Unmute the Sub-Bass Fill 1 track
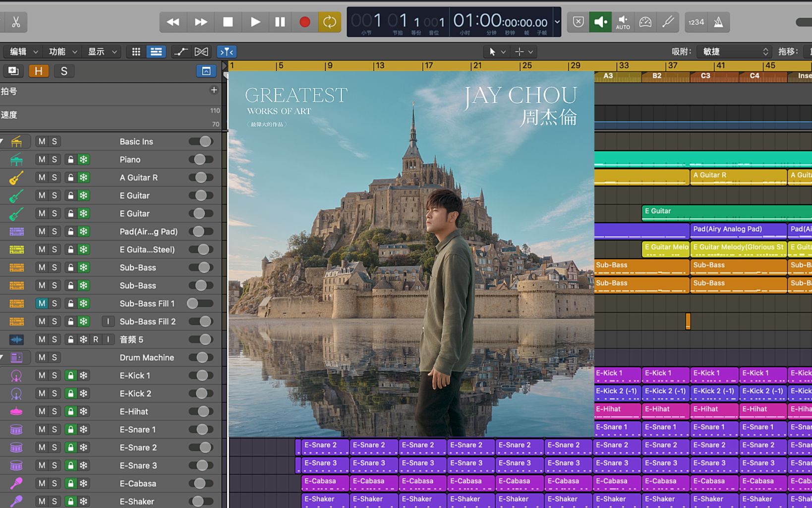The width and height of the screenshot is (812, 508). (42, 304)
